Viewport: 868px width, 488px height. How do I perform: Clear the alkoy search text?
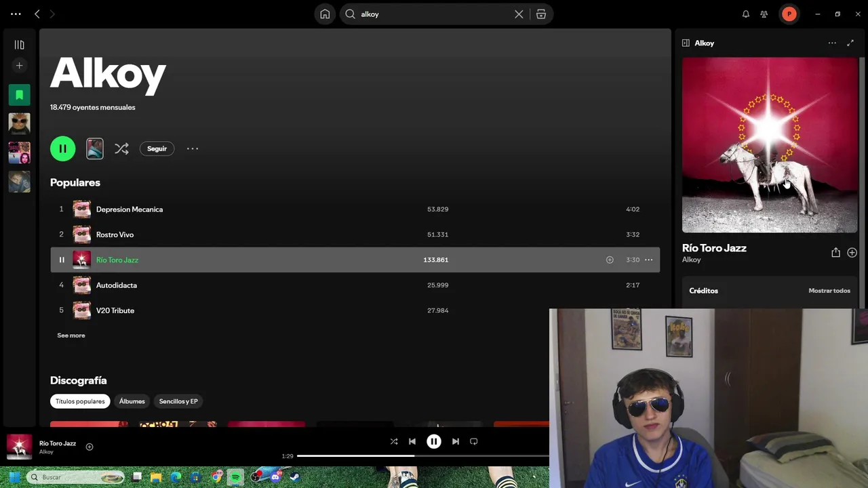click(519, 14)
